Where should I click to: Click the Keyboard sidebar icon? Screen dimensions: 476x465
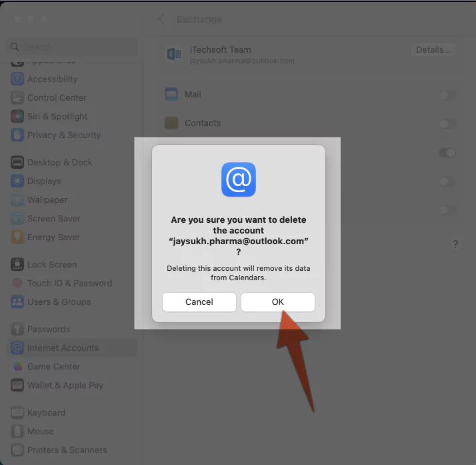[17, 413]
